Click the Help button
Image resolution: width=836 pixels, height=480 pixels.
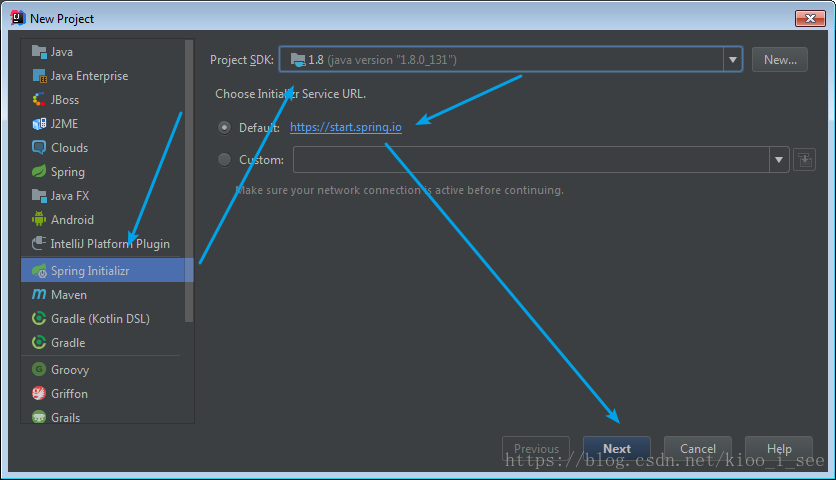point(779,449)
